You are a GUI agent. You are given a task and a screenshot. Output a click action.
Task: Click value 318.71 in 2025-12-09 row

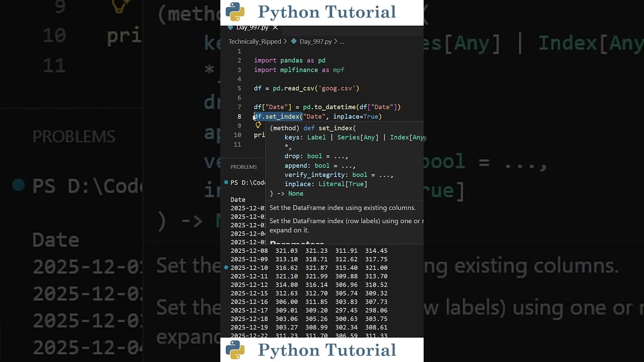[x=316, y=259]
